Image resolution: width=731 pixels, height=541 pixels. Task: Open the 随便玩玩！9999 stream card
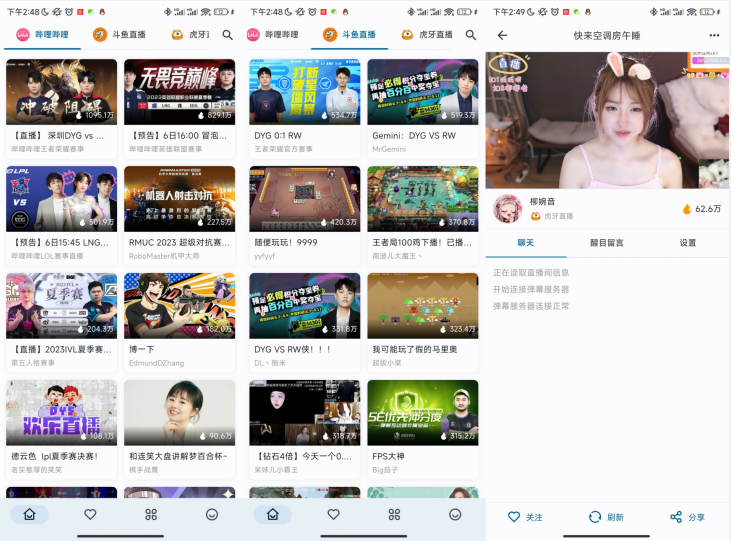click(x=304, y=199)
